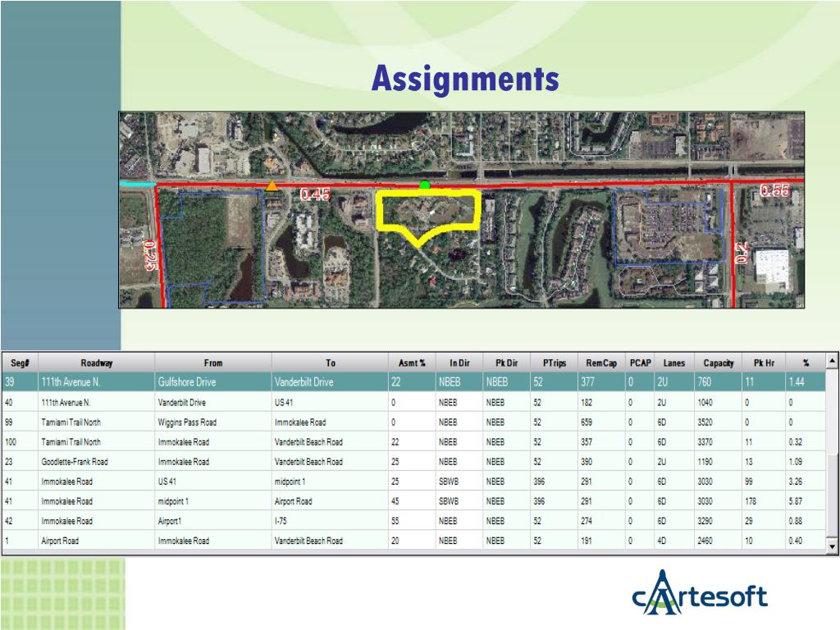The image size is (840, 630).
Task: Click 'SBWB' In Dir cell in midpoint 1 To row
Action: coord(459,482)
